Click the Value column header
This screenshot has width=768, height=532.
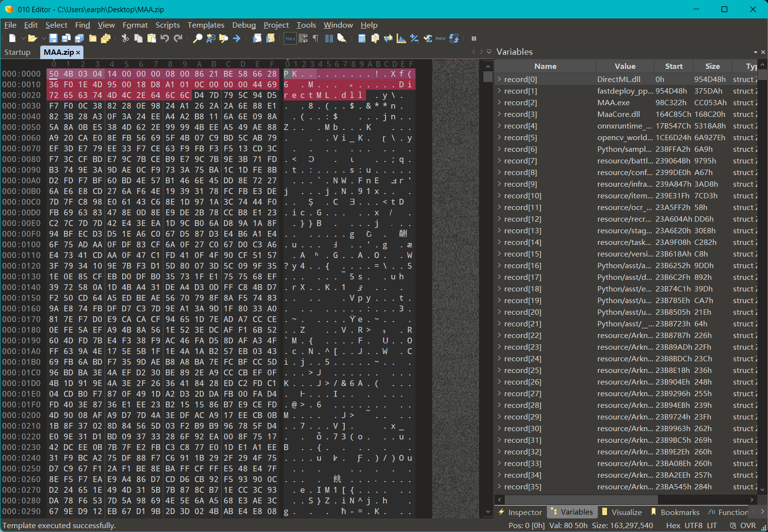click(624, 66)
